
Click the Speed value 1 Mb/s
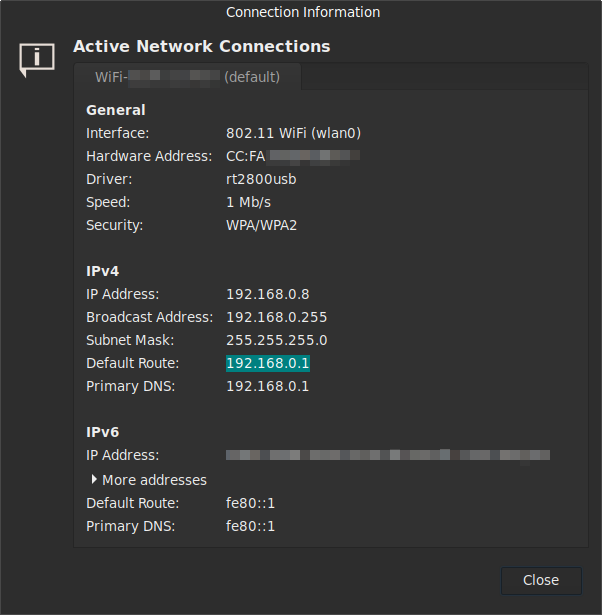coord(248,202)
